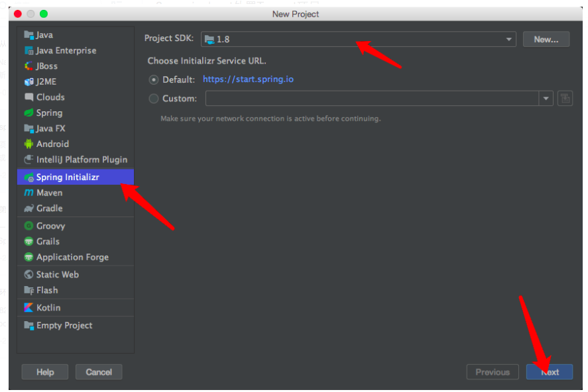Click the New... SDK button

tap(546, 39)
